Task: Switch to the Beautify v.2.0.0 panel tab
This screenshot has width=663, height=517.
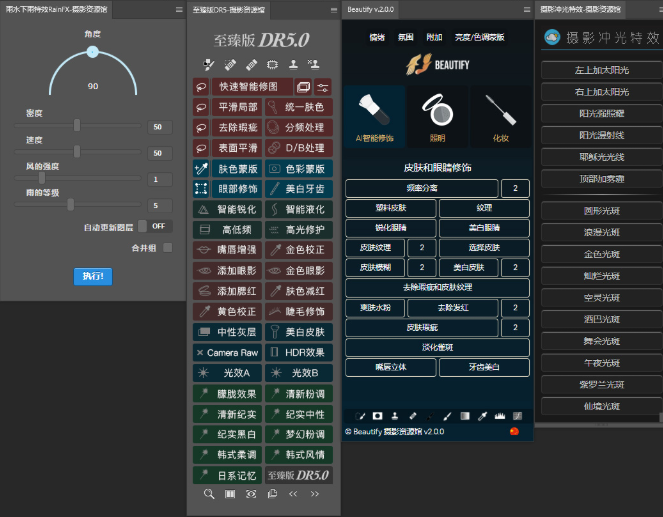Action: (370, 10)
